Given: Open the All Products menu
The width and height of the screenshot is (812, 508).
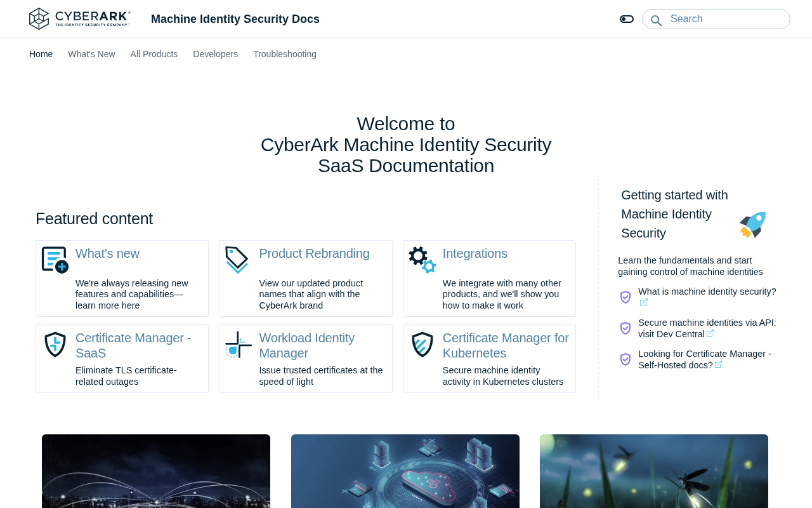Looking at the screenshot, I should tap(154, 54).
